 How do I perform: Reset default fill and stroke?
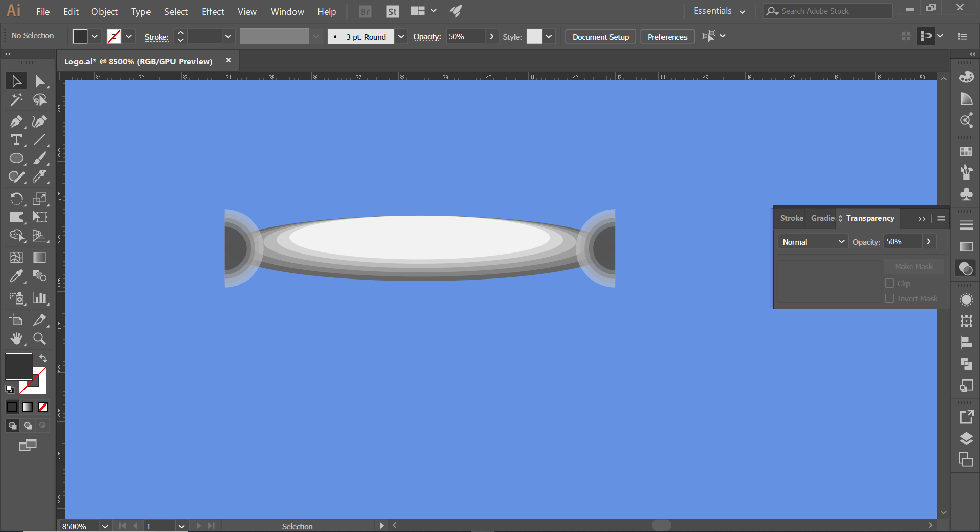click(x=10, y=389)
